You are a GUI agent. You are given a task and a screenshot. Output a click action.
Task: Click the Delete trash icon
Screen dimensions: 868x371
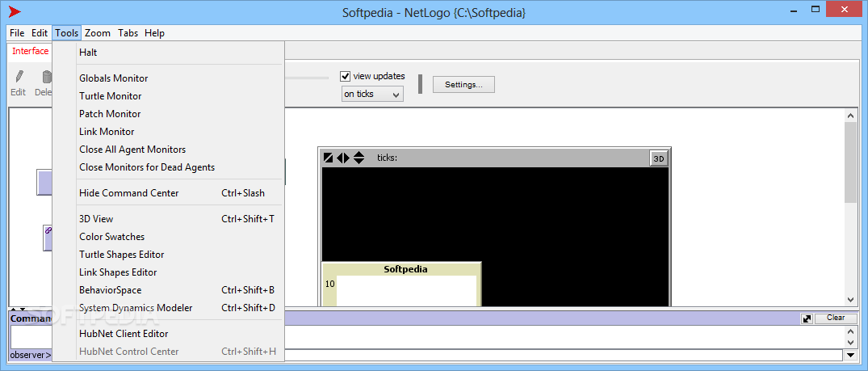[x=47, y=77]
